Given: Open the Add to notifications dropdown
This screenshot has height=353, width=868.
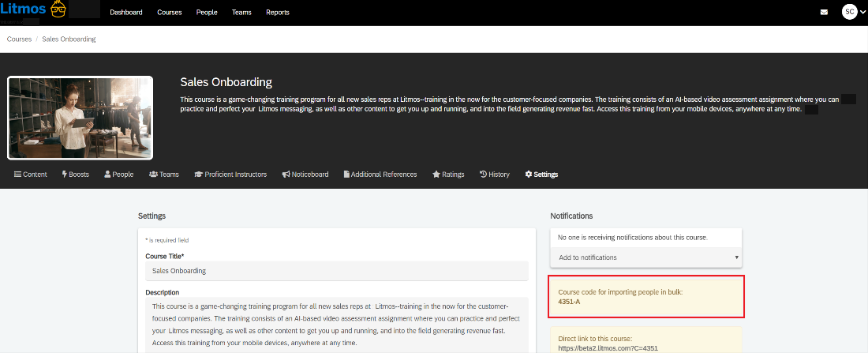Looking at the screenshot, I should click(x=646, y=257).
